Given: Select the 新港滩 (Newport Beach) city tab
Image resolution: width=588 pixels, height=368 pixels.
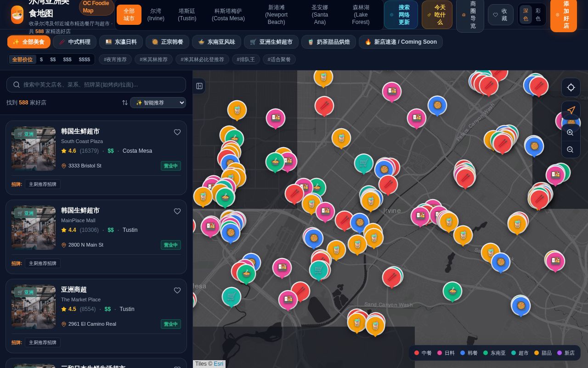Looking at the screenshot, I should (x=277, y=15).
